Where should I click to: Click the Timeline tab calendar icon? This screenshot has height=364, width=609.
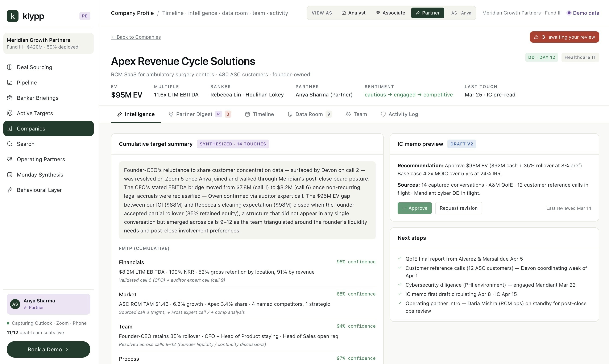(x=248, y=114)
